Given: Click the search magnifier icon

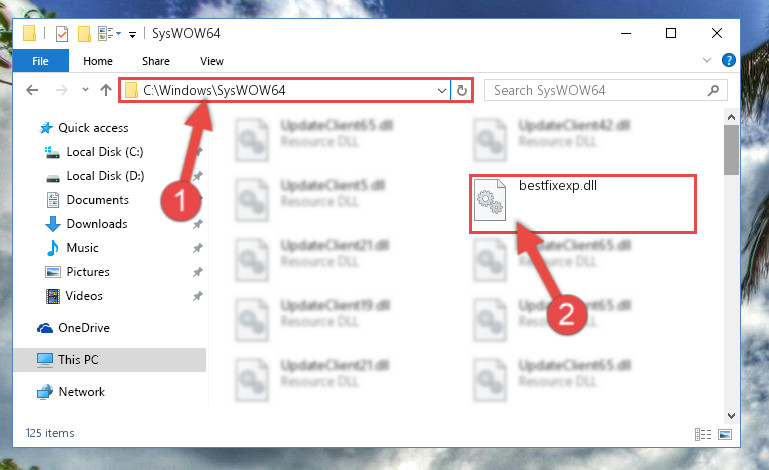Looking at the screenshot, I should 713,90.
